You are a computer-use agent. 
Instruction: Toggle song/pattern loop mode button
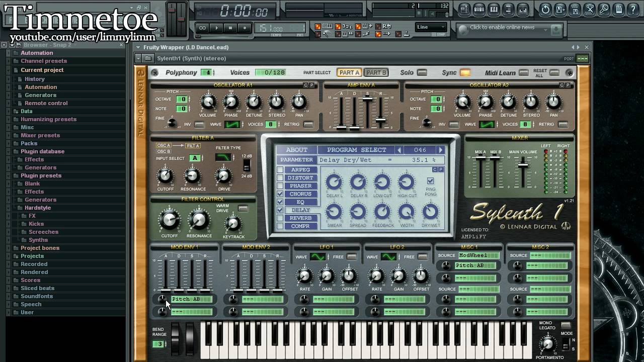tap(202, 28)
